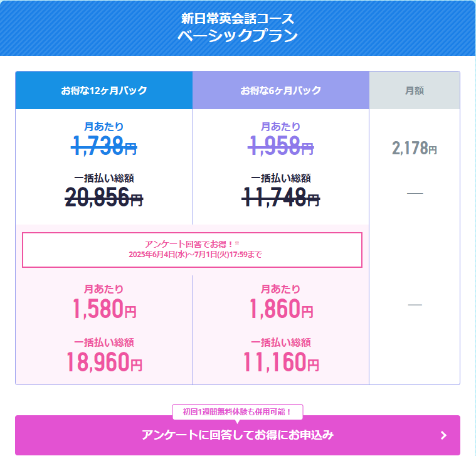Click the upper dash in the 月額 column
476x456 pixels.
pos(415,193)
